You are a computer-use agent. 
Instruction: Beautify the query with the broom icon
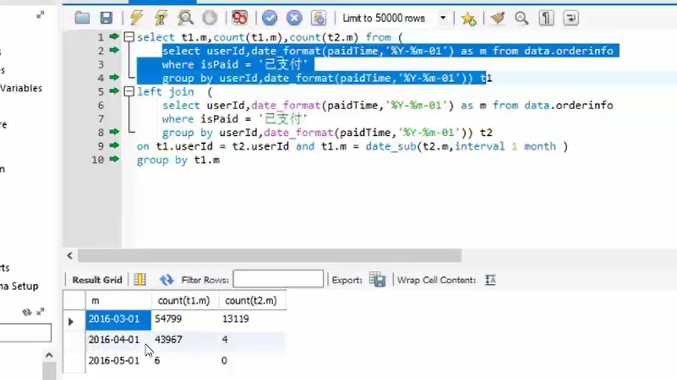tap(497, 18)
